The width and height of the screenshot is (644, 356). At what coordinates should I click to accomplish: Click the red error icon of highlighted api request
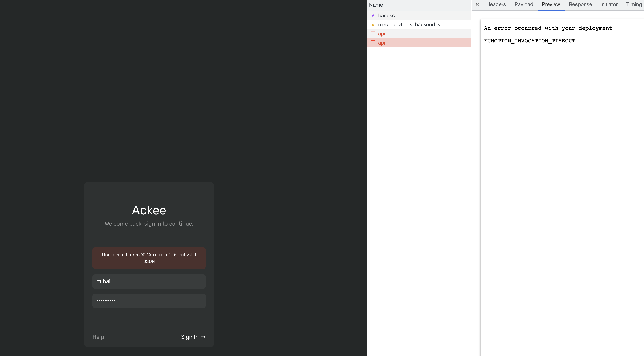point(373,43)
